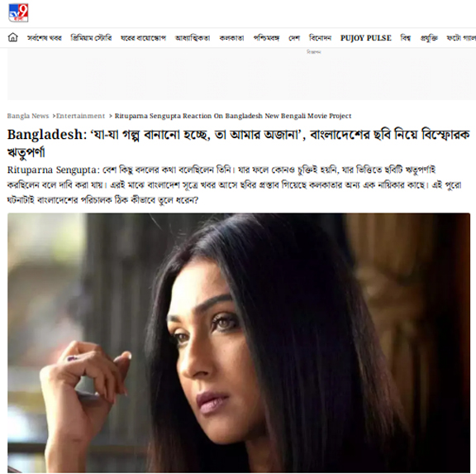Screen dimensions: 476x474
Task: Open the প্রযুক্তি technology section
Action: coord(429,38)
